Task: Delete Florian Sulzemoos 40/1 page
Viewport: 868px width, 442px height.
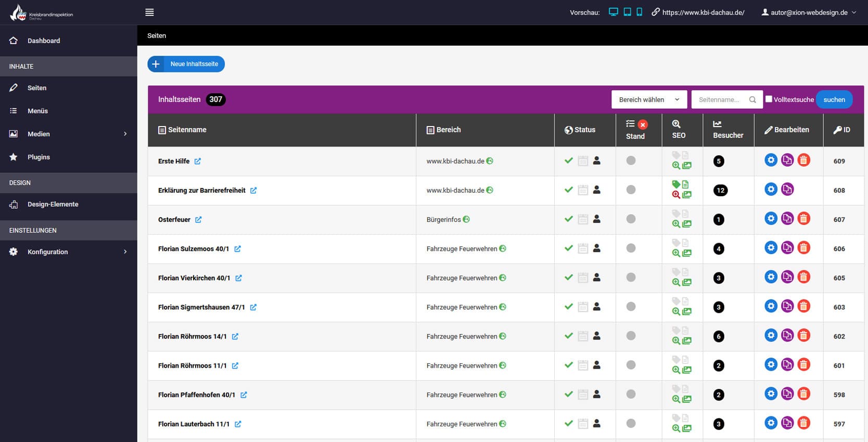Action: [x=804, y=248]
